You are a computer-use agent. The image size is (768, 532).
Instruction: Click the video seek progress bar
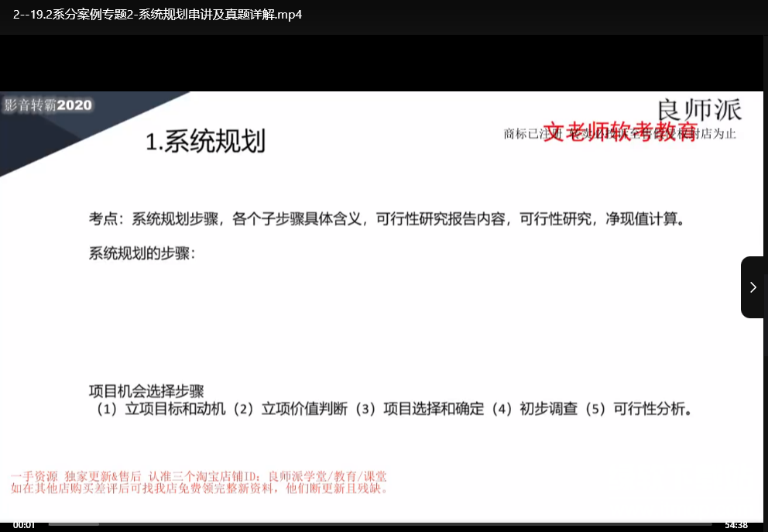click(x=379, y=524)
